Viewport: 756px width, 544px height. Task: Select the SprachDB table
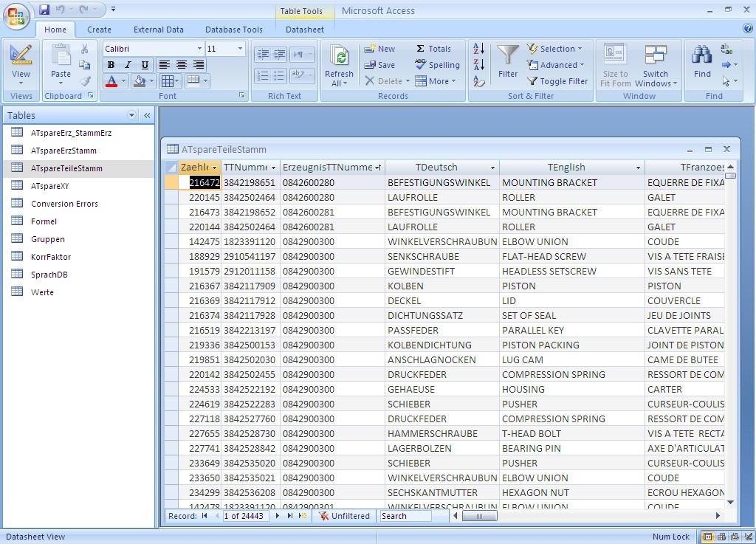(x=49, y=275)
